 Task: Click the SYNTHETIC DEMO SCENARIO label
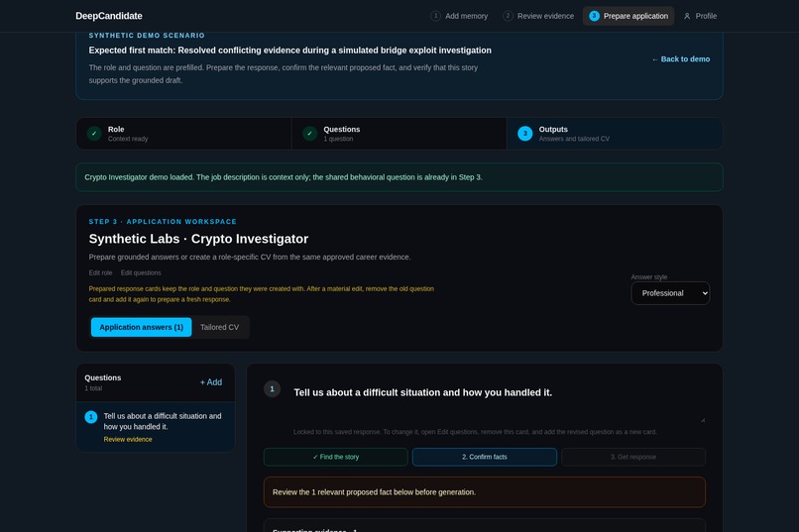147,35
